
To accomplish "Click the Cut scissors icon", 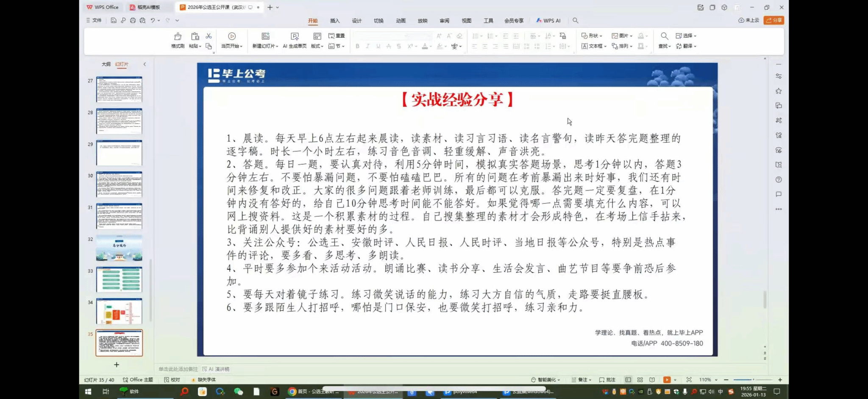I will click(209, 36).
